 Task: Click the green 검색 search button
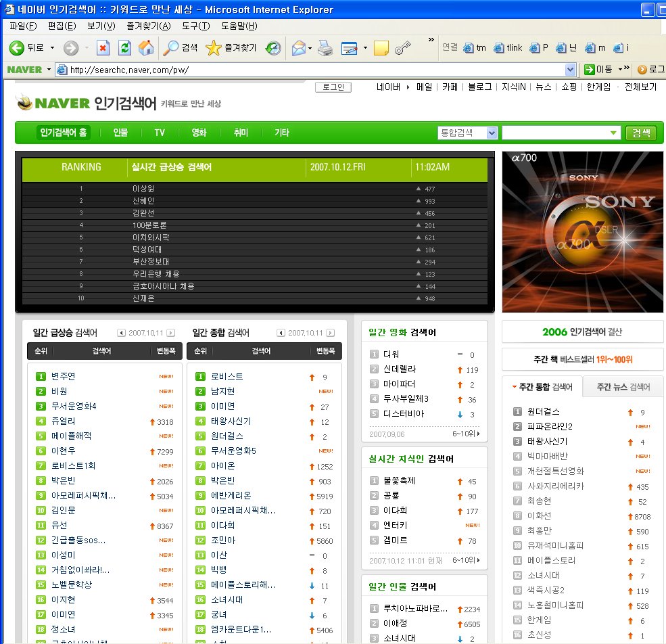[x=641, y=133]
